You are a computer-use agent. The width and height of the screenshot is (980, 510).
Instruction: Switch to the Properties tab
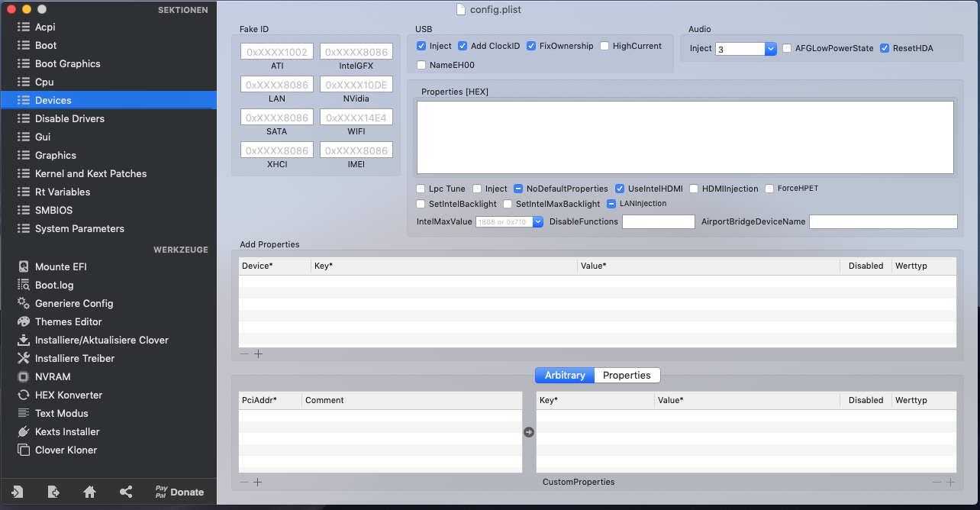coord(627,375)
